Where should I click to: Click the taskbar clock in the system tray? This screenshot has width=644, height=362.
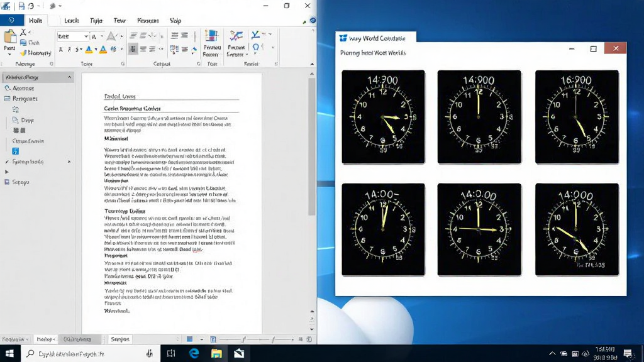point(606,353)
